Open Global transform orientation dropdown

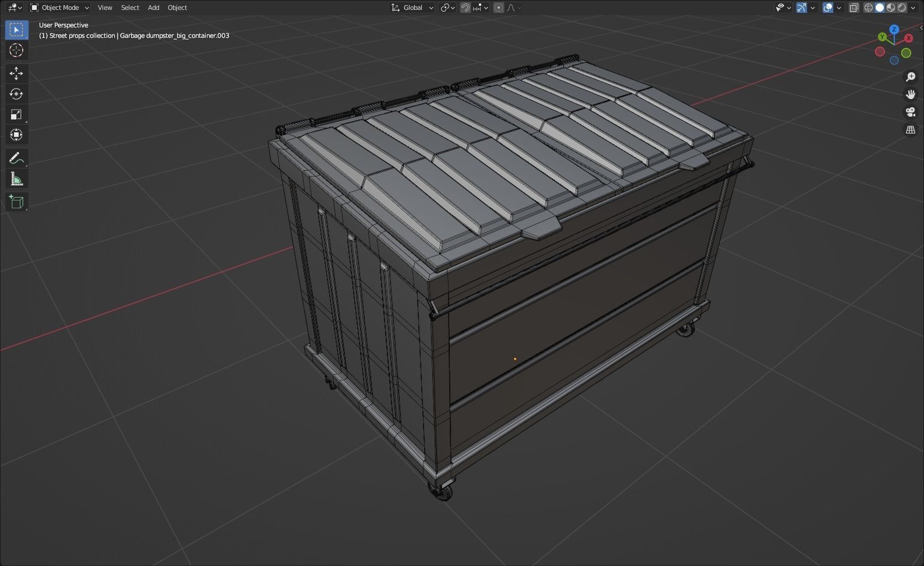[412, 8]
